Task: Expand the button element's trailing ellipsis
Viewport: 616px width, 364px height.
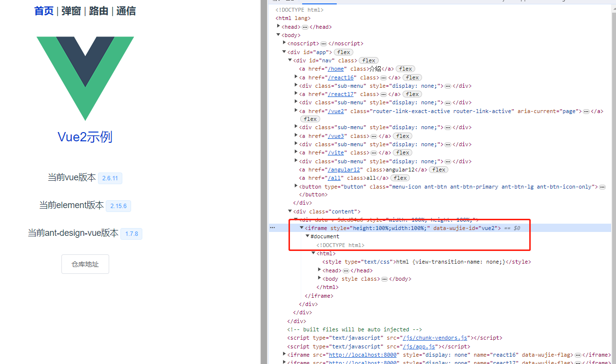Action: tap(603, 186)
